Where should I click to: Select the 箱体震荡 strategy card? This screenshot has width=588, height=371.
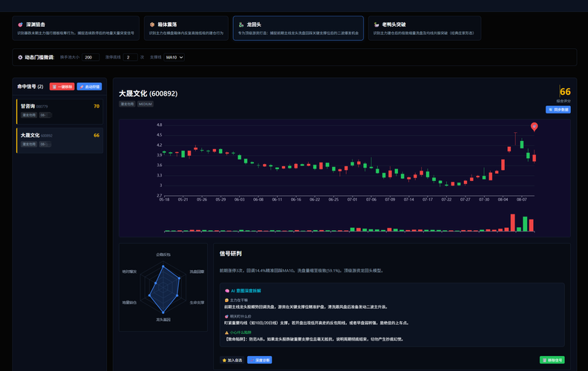tap(186, 28)
